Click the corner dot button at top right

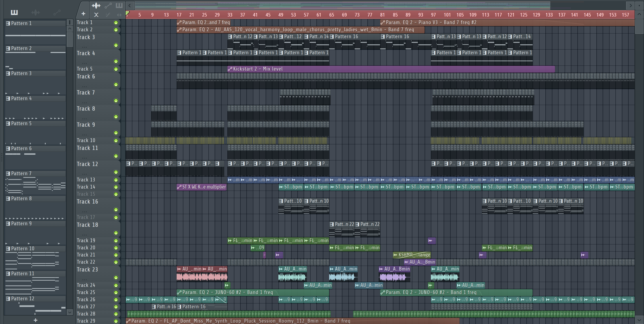point(639,5)
